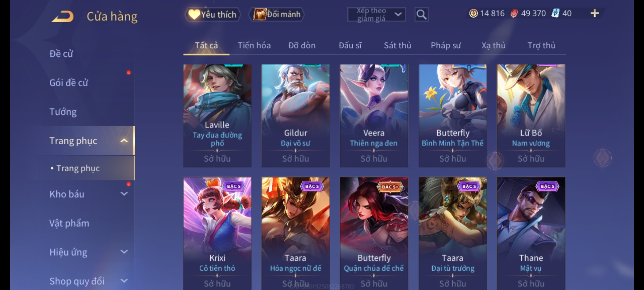The image size is (644, 290).
Task: Expand the Hiệu ứng sidebar section
Action: 124,252
